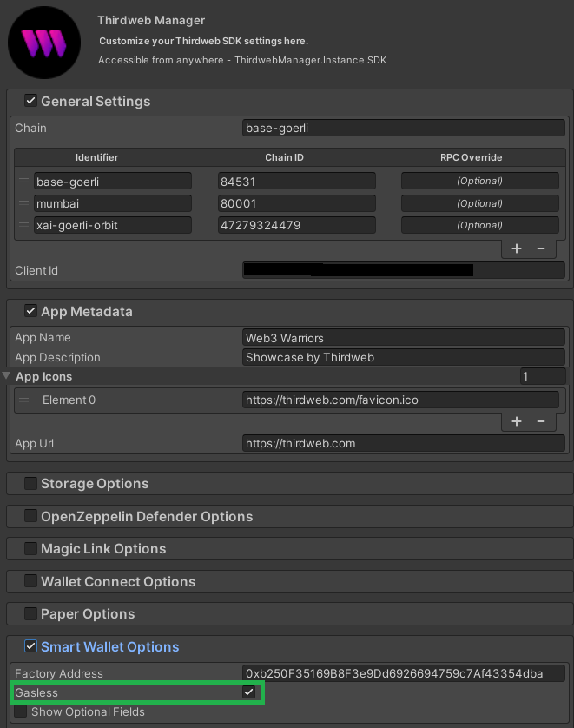Uncheck App Metadata section

(x=30, y=311)
